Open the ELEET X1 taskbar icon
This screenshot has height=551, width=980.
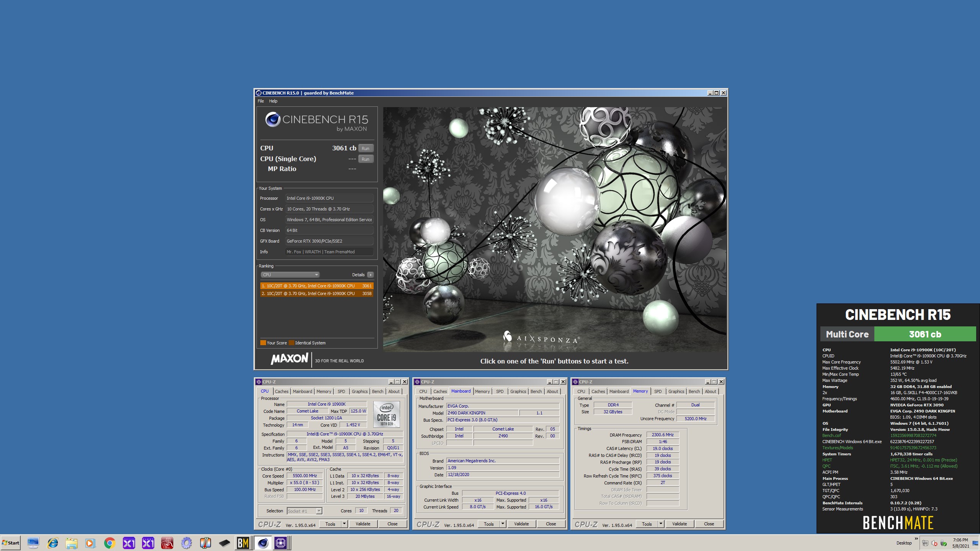click(148, 543)
